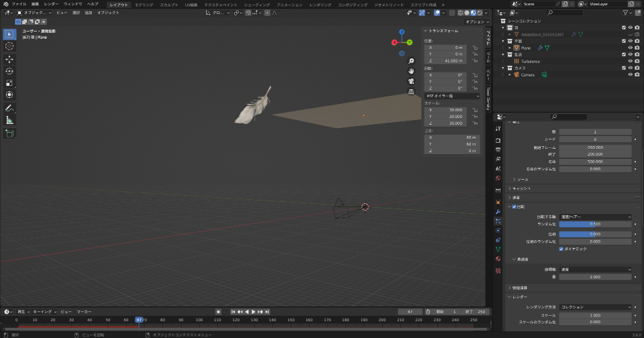
Task: Hide the Camera object with eye icon
Action: [x=631, y=74]
